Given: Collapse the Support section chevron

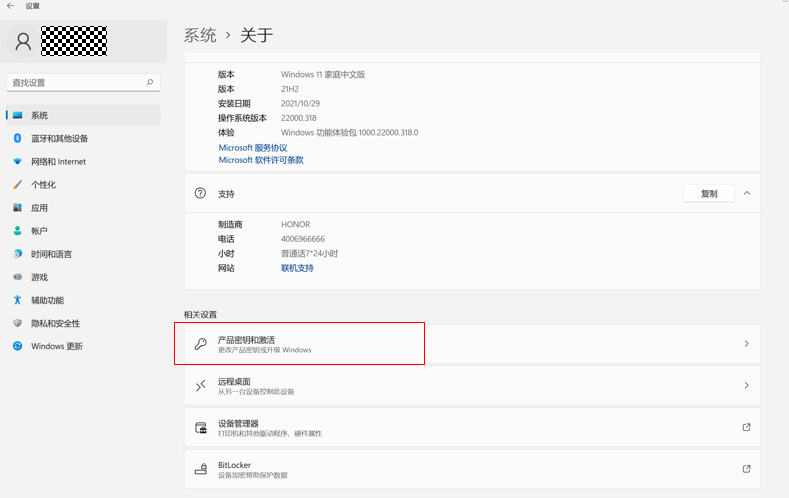Looking at the screenshot, I should click(747, 193).
